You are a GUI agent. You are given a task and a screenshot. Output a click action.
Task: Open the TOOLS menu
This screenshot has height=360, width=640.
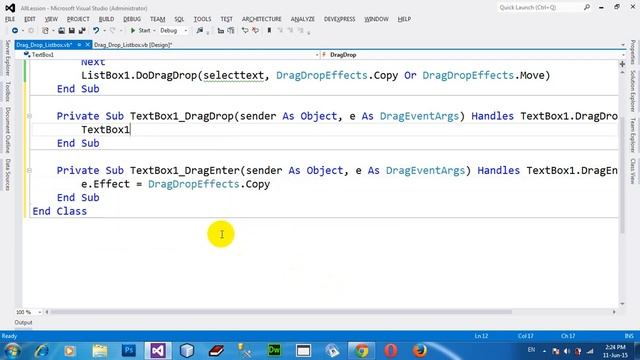202,19
